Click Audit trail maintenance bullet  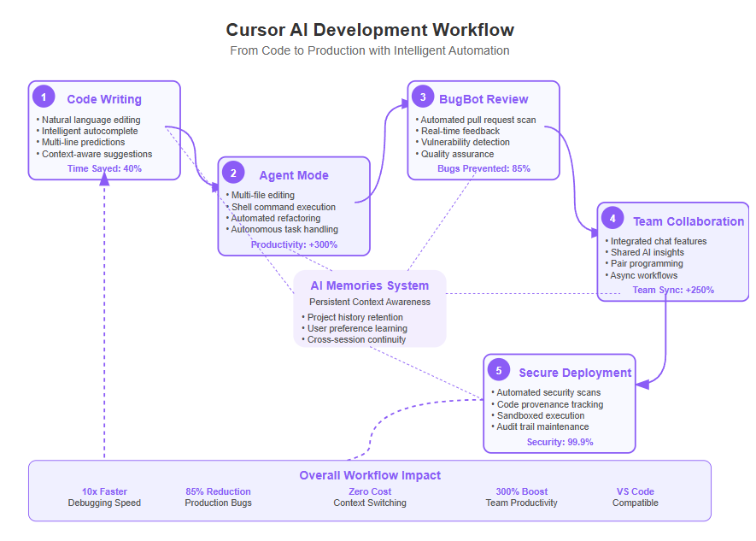click(x=540, y=426)
